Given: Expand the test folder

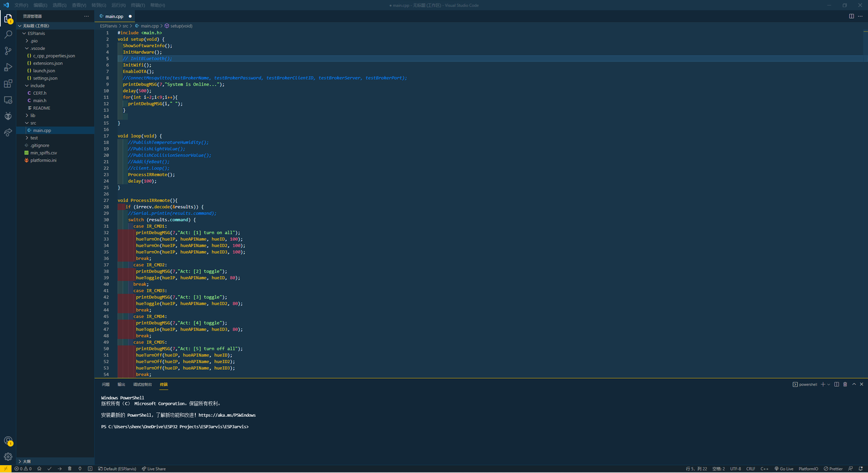Looking at the screenshot, I should tap(55, 138).
